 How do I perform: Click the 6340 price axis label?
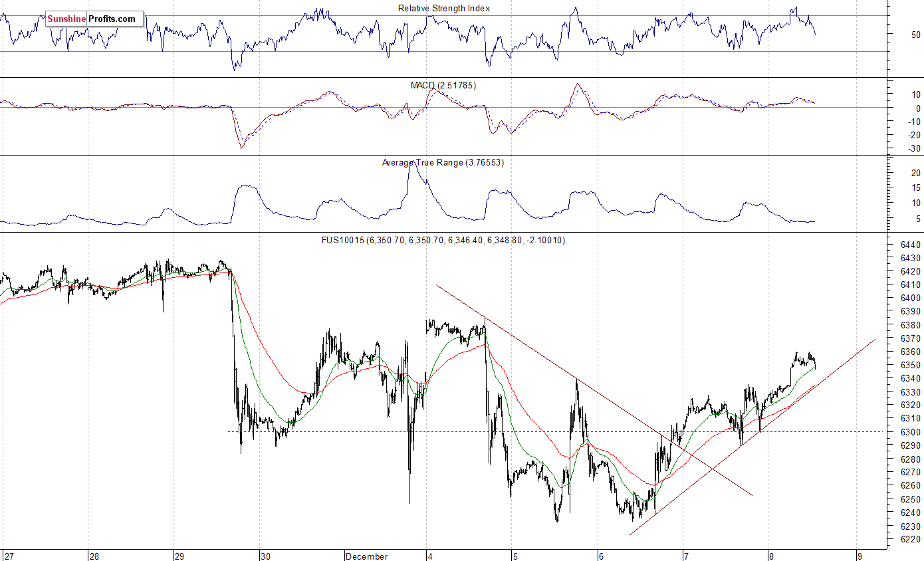[910, 378]
